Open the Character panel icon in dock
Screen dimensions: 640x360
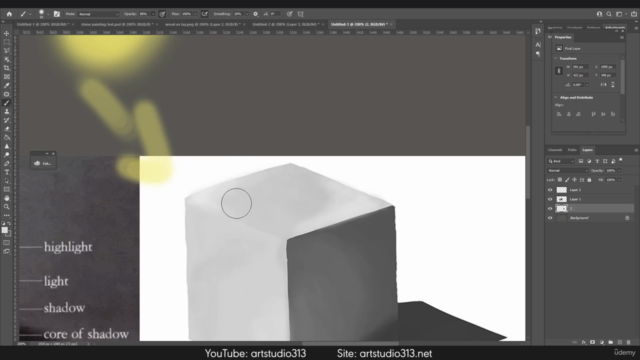pos(538,44)
